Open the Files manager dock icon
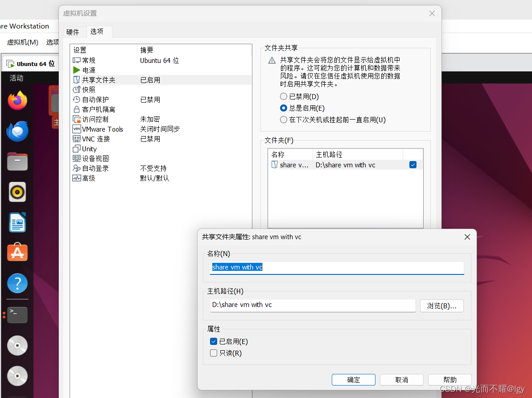This screenshot has width=532, height=398. [17, 162]
